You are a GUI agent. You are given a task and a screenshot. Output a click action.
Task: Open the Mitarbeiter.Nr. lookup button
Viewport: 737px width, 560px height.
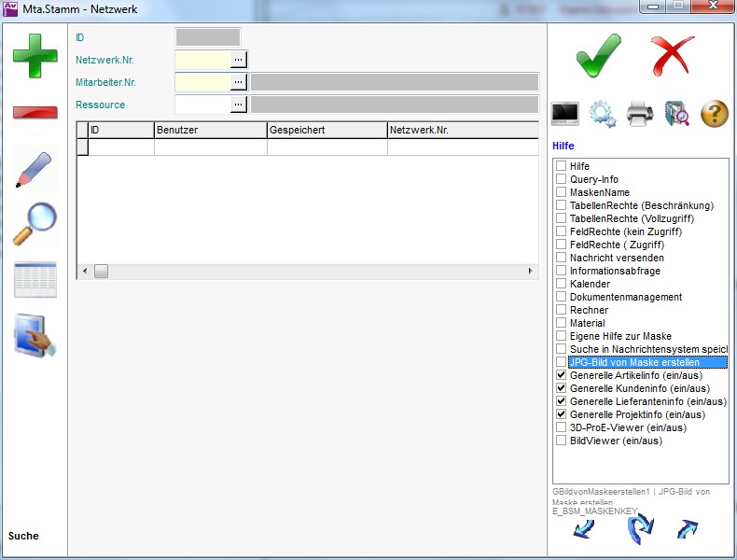tap(239, 82)
